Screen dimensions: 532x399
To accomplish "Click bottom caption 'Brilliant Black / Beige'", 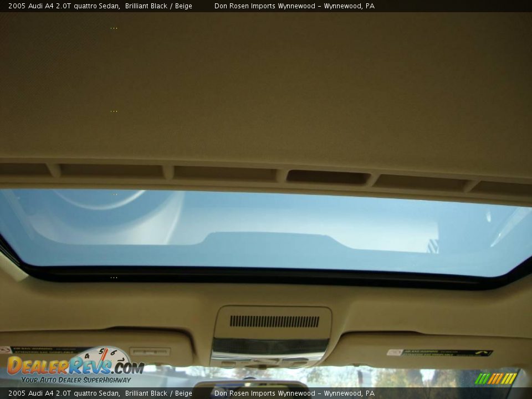I will pyautogui.click(x=158, y=393).
